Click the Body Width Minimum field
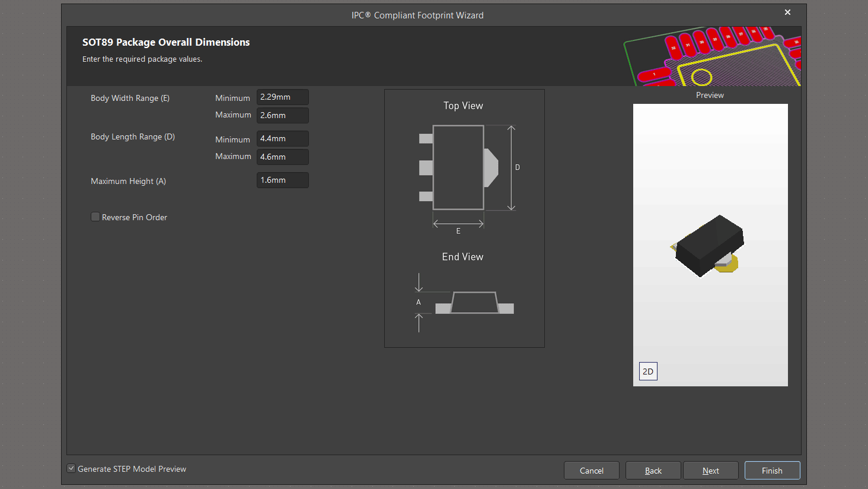The width and height of the screenshot is (868, 489). click(282, 97)
